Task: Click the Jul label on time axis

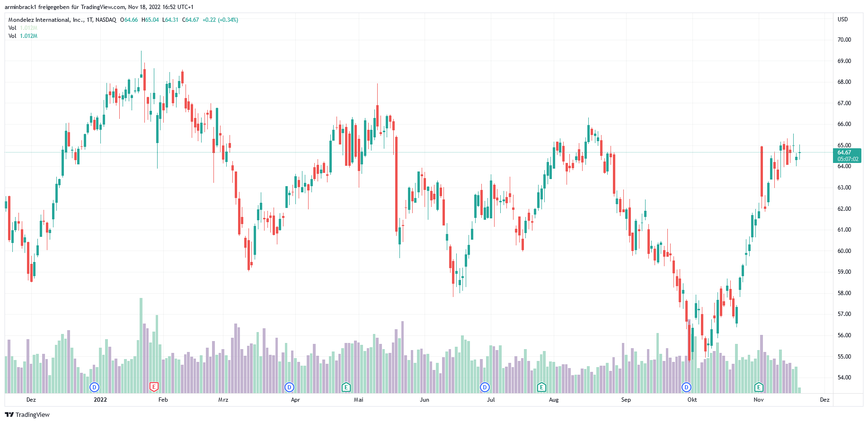Action: [491, 400]
